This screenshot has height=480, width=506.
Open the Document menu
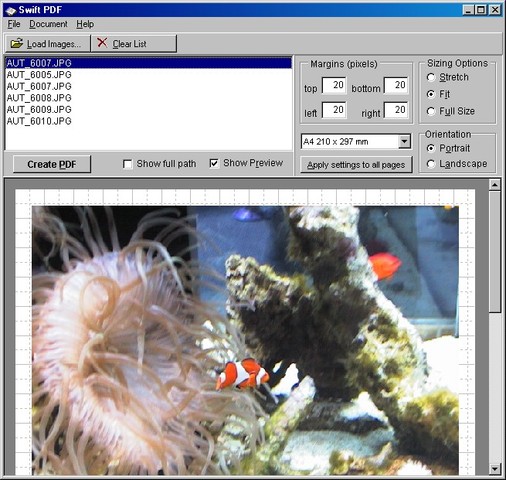48,24
